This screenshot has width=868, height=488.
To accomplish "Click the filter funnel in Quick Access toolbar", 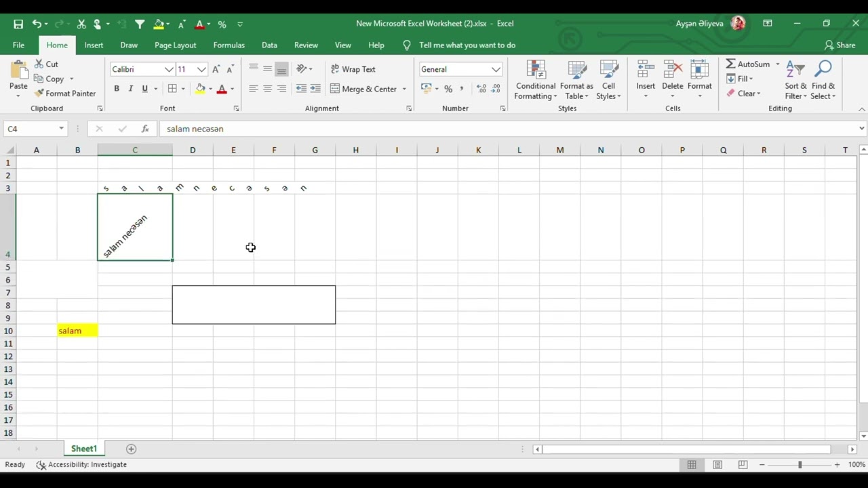I will click(x=140, y=24).
